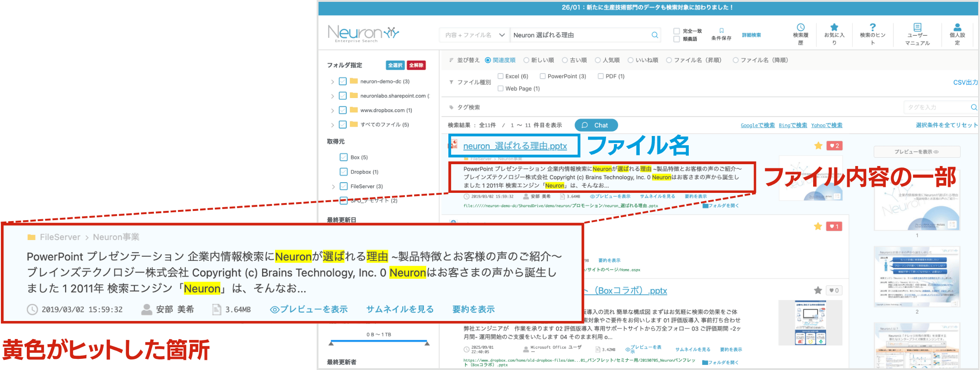Viewport: 980px width, 370px height.
Task: Check the FileServer (3) source checkbox
Action: [343, 186]
